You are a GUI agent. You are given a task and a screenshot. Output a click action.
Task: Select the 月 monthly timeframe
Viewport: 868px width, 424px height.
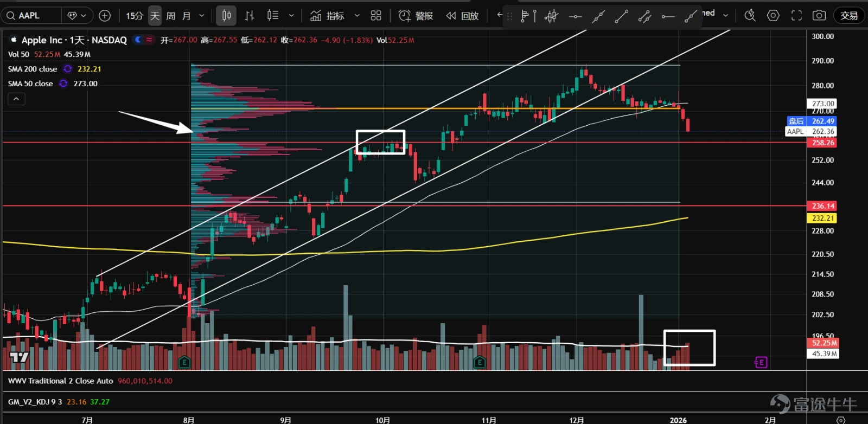(x=187, y=16)
